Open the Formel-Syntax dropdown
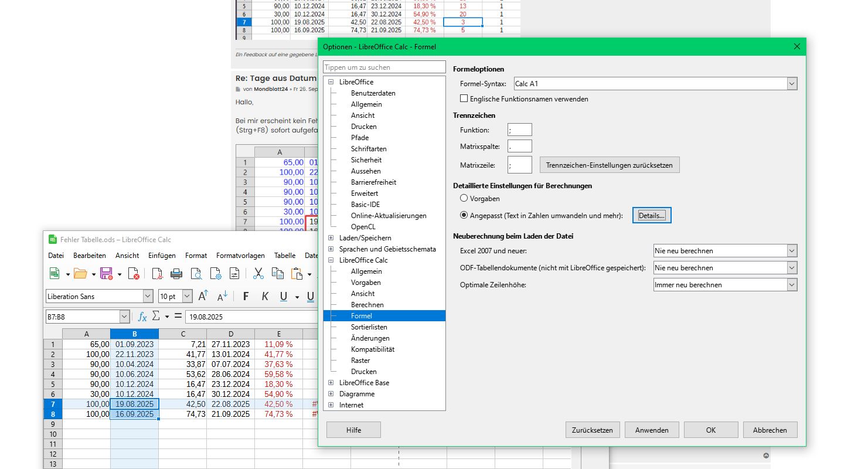868x469 pixels. (655, 84)
